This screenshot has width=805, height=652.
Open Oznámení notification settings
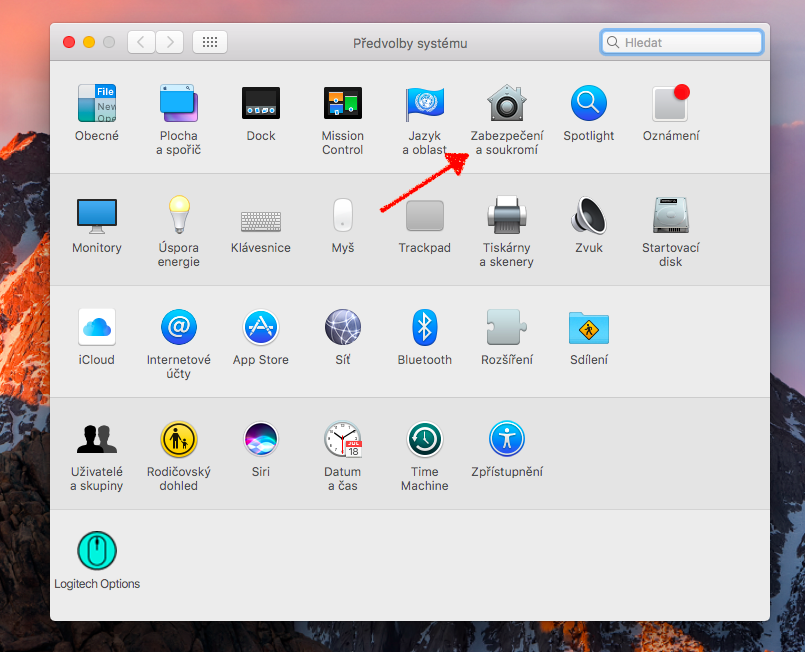670,104
